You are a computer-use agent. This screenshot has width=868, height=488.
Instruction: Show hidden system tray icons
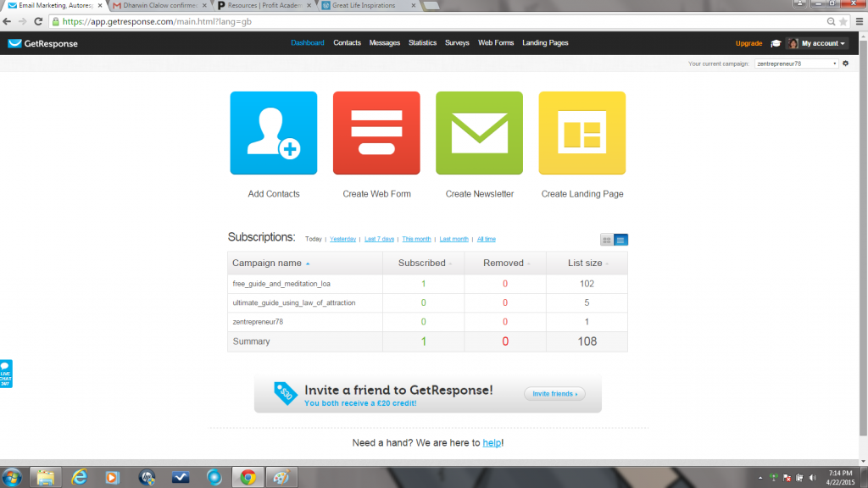pos(760,478)
